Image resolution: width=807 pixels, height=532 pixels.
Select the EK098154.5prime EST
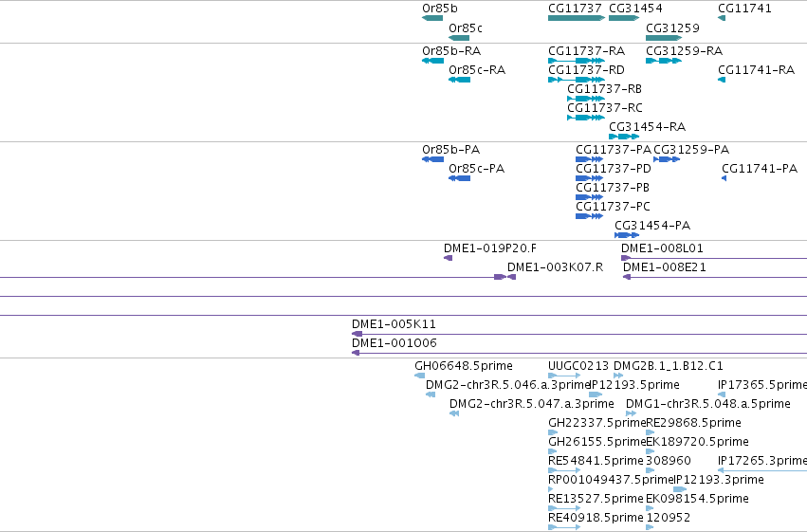pos(650,508)
